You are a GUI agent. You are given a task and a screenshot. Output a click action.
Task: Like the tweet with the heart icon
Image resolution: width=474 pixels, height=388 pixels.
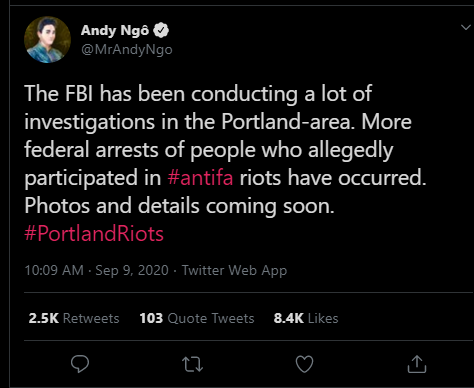pyautogui.click(x=305, y=364)
